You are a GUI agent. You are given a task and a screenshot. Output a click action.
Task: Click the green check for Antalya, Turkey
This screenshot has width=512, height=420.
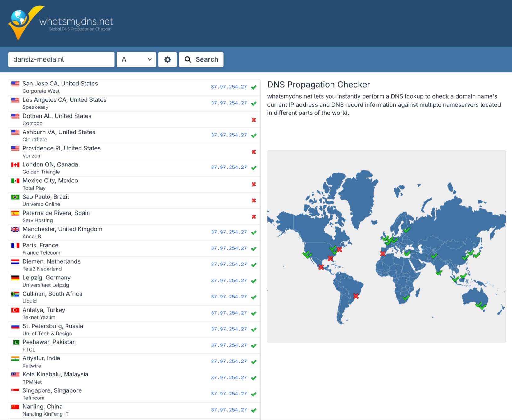[254, 313]
